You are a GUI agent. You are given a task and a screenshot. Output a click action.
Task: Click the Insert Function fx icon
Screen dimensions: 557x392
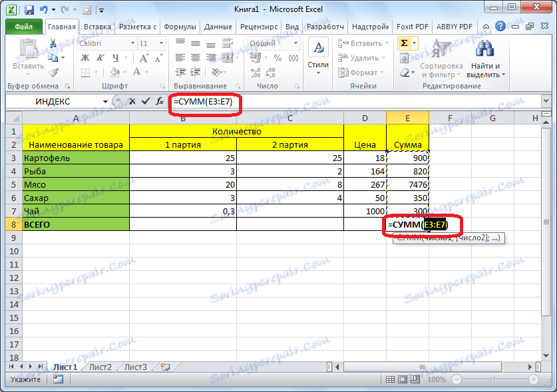click(160, 101)
